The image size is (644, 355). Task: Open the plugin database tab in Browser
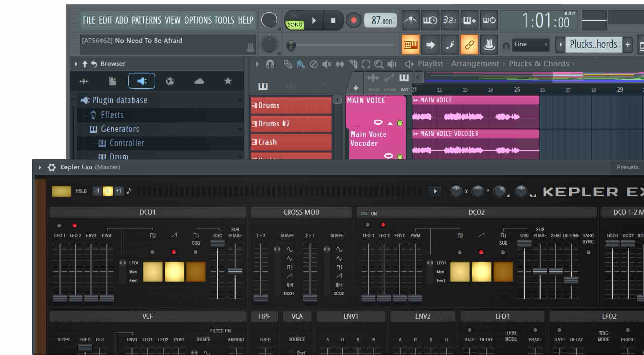coord(142,81)
